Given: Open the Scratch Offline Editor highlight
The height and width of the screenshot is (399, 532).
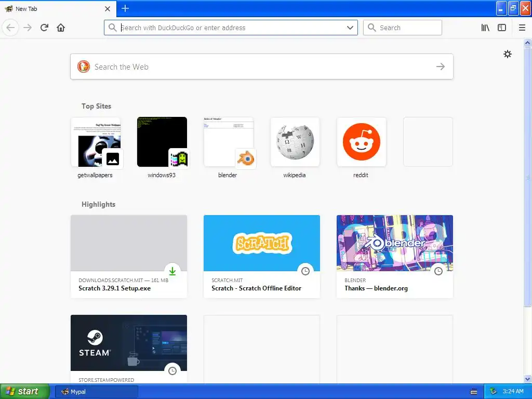Looking at the screenshot, I should click(262, 257).
